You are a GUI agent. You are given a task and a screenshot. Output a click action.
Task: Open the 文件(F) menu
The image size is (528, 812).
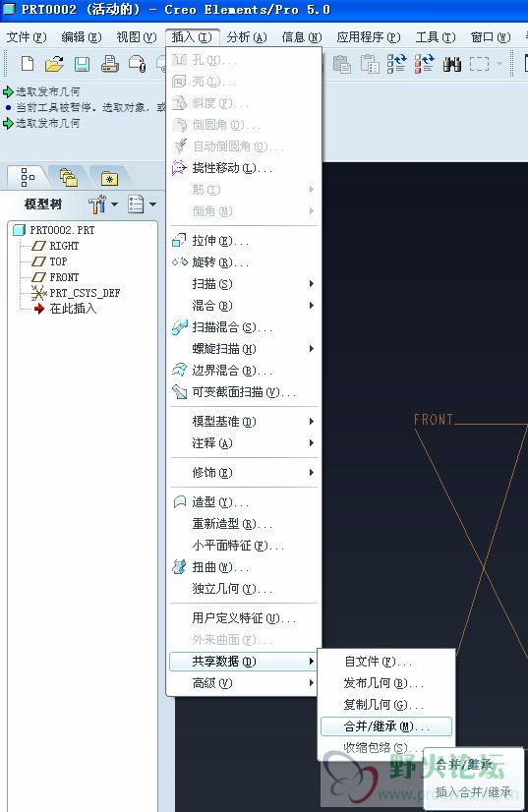click(27, 36)
